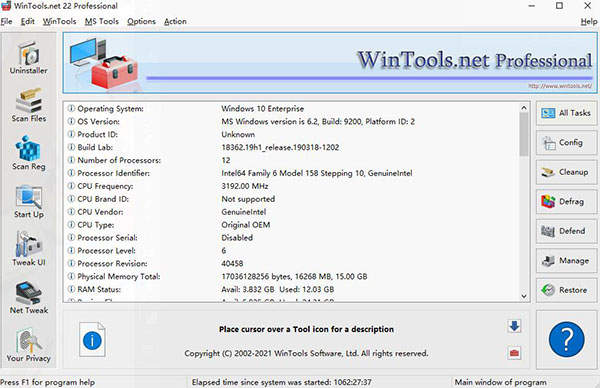The image size is (600, 388).
Task: Click 'Press F1 for program help' status text
Action: click(47, 382)
